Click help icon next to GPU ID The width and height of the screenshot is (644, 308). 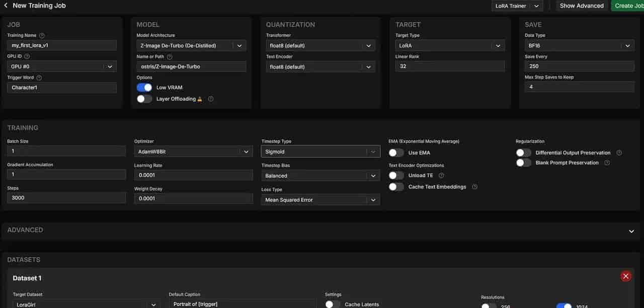click(27, 57)
